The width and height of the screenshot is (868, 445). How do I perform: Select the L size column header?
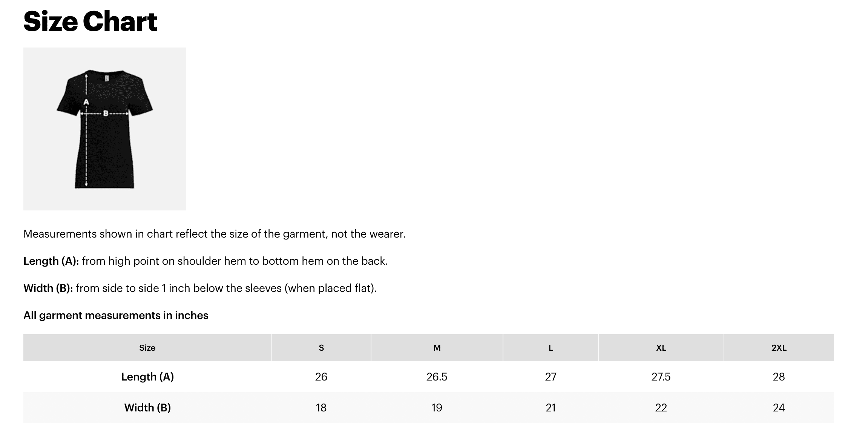(551, 348)
